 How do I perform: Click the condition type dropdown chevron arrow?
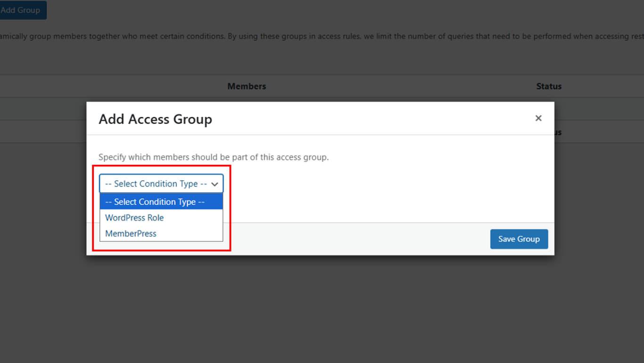click(x=215, y=184)
